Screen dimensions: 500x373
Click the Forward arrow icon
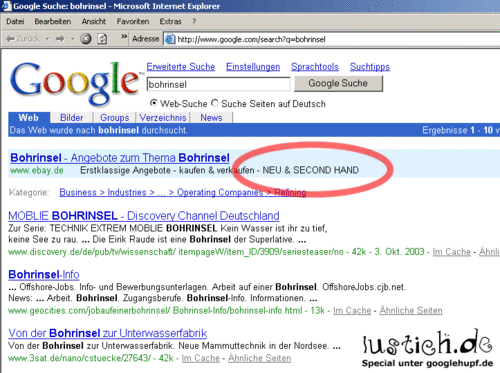(60, 39)
